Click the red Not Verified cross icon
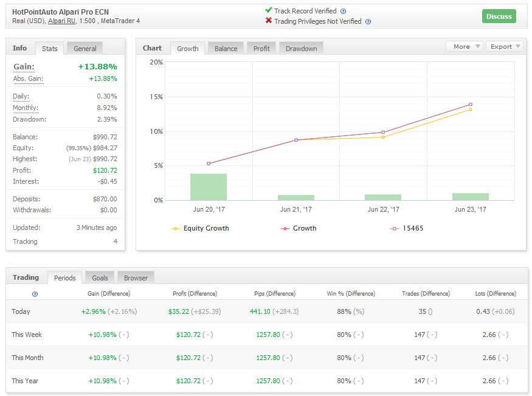532x396 pixels. (268, 21)
